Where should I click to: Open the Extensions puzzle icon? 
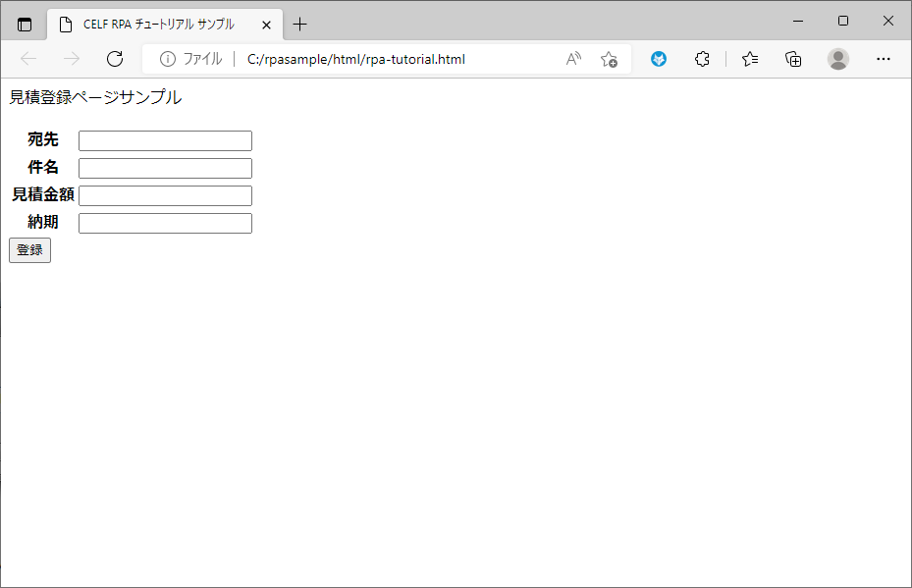702,59
